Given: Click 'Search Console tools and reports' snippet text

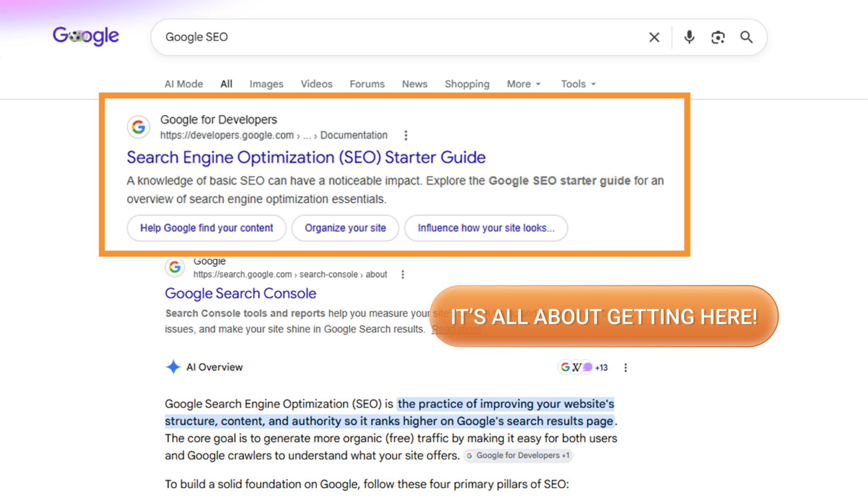Looking at the screenshot, I should pyautogui.click(x=245, y=313).
